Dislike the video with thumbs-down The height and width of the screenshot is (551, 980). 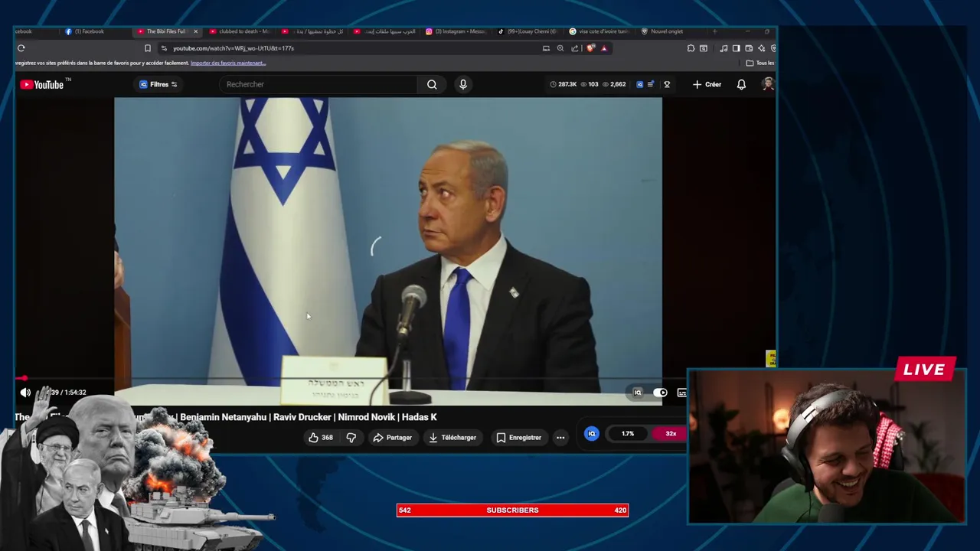[351, 438]
